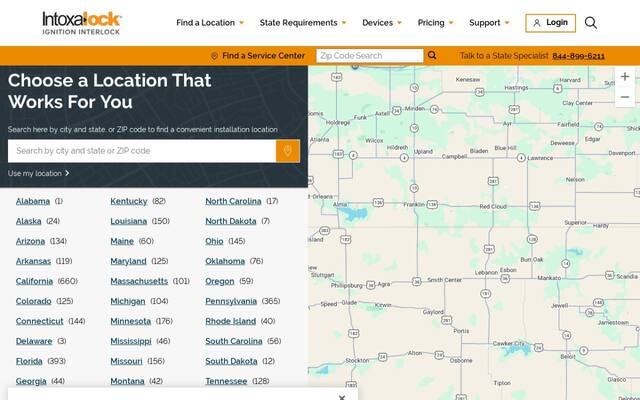Open the site search magnifier icon

click(591, 22)
